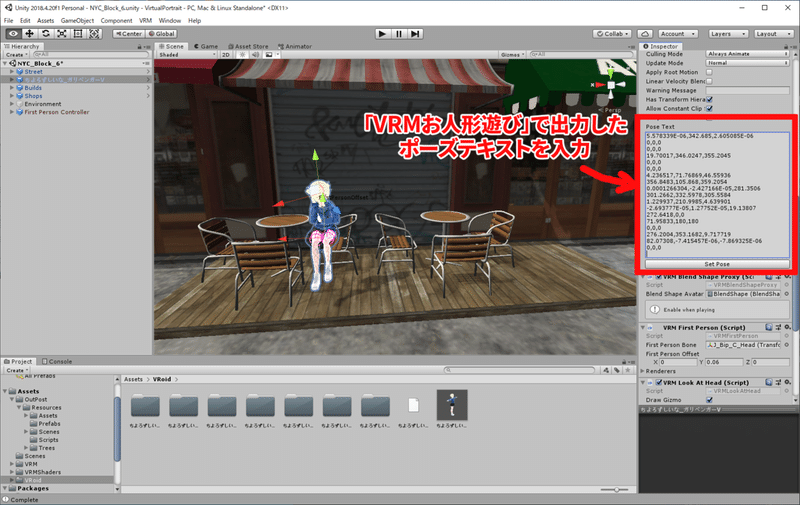Select the Rect transform tool
Image resolution: width=800 pixels, height=505 pixels.
78,34
